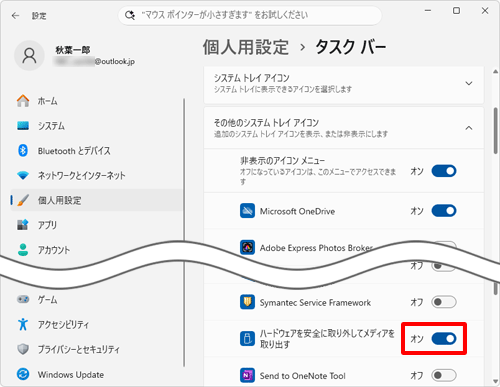Collapse the その他のシステム トレイ アイコン section
This screenshot has width=500, height=387.
(x=344, y=128)
